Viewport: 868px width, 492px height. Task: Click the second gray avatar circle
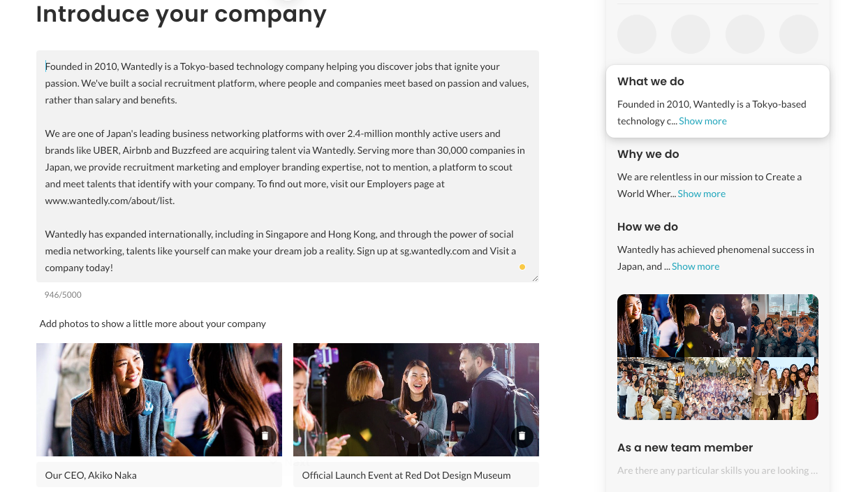691,34
